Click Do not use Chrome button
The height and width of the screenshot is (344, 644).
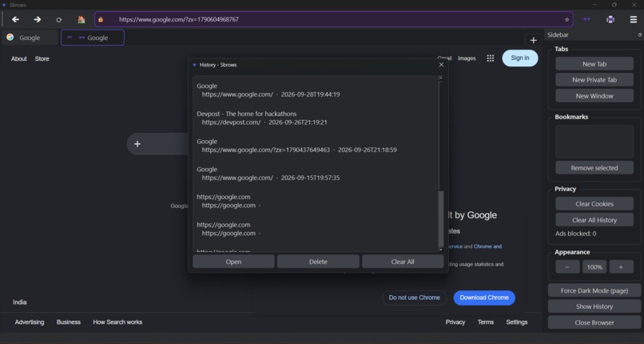tap(415, 298)
